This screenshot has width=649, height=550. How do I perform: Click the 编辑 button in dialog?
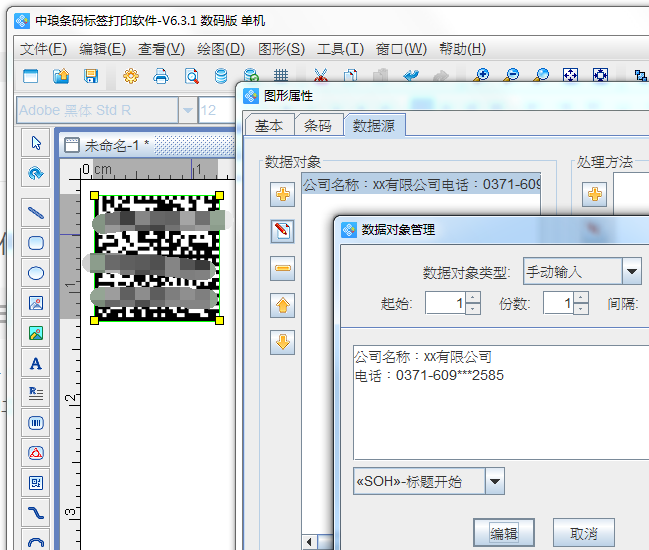[x=504, y=533]
